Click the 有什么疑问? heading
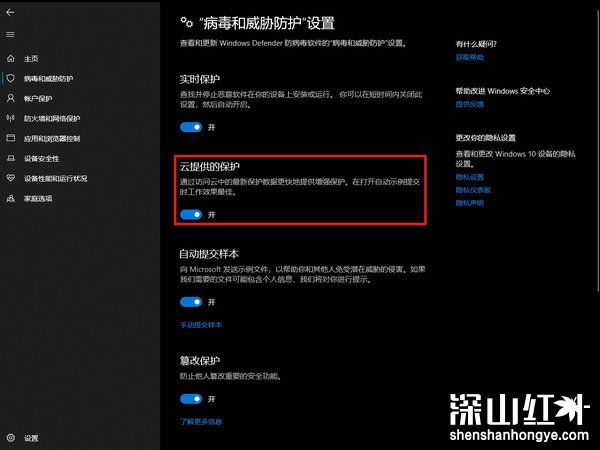This screenshot has height=450, width=600. (x=476, y=44)
